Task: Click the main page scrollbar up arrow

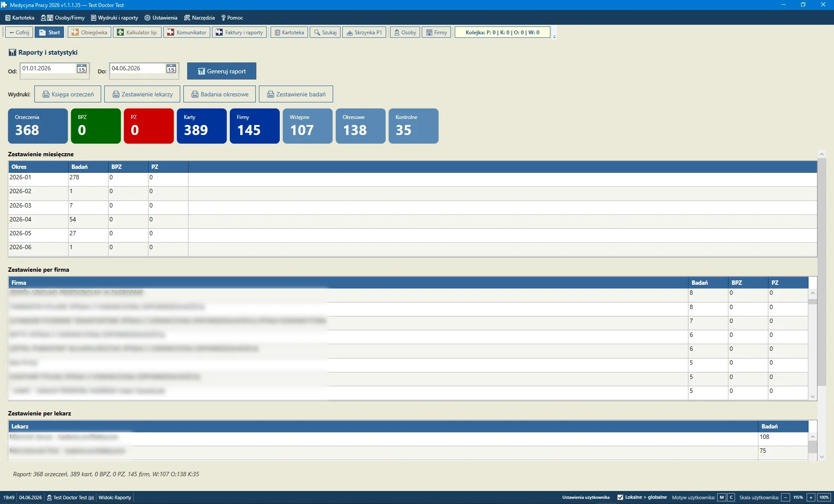Action: [821, 154]
